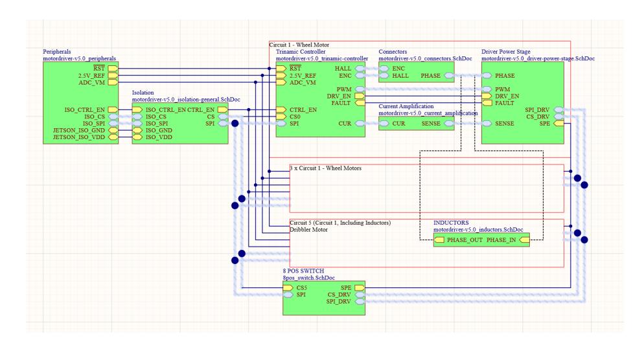Select the PHASE_OUT port on the INDUCTORS sheet
Screen dimensions: 644x345
point(439,240)
